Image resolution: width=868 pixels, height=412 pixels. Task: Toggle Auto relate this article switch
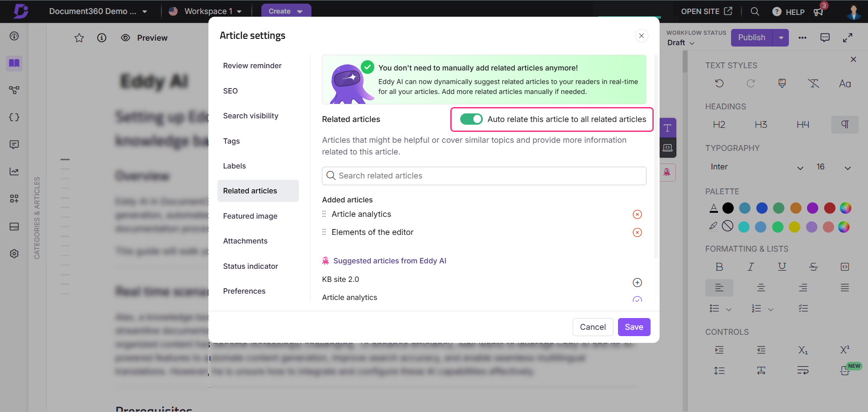click(471, 119)
